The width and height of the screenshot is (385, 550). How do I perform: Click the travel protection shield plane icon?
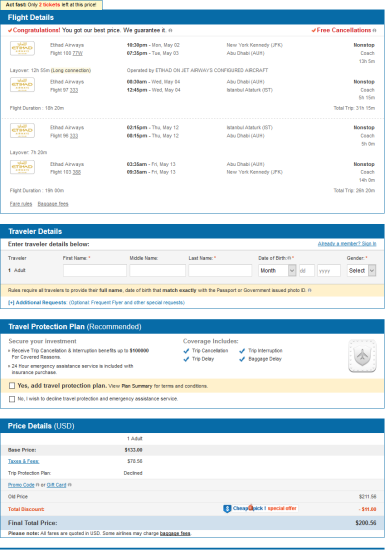[362, 356]
